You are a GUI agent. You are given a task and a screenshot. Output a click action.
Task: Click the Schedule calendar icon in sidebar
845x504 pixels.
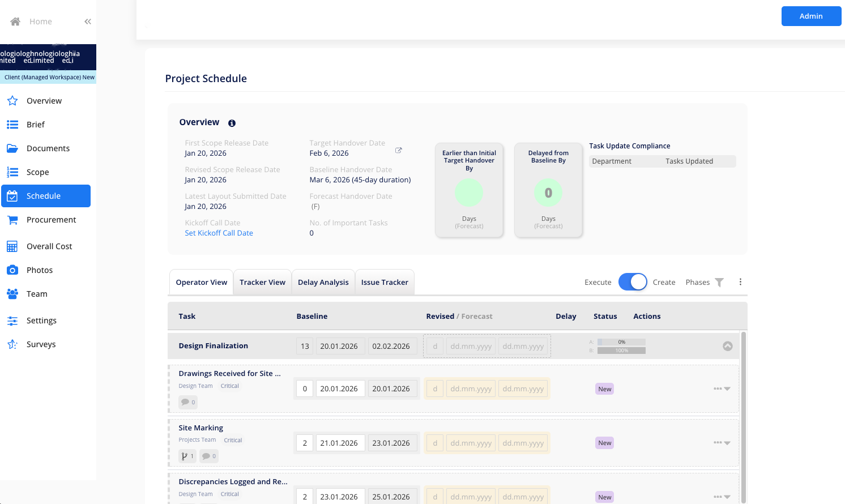[x=12, y=195]
